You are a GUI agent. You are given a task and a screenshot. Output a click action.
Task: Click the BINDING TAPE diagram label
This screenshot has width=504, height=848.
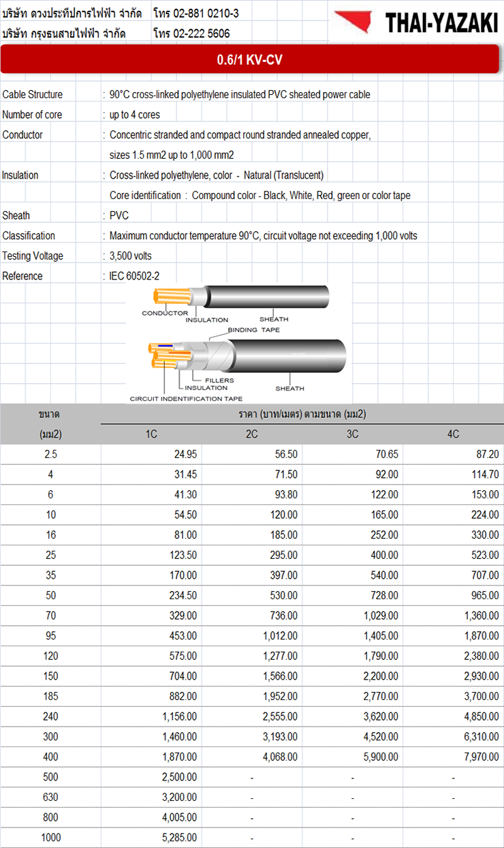pos(253,330)
